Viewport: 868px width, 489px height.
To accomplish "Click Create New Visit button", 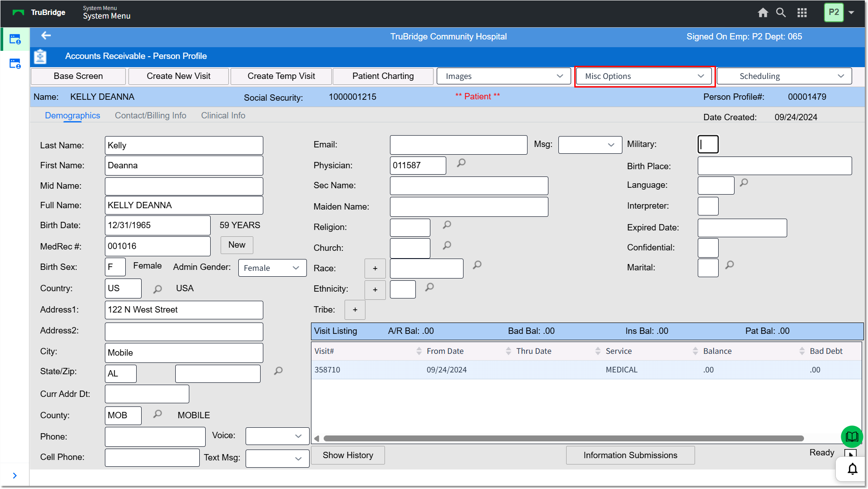I will [178, 76].
